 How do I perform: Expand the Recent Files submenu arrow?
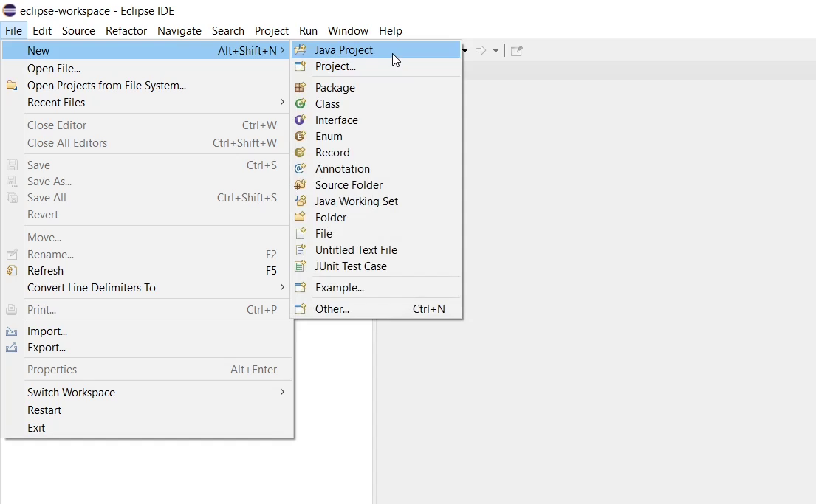pyautogui.click(x=282, y=102)
